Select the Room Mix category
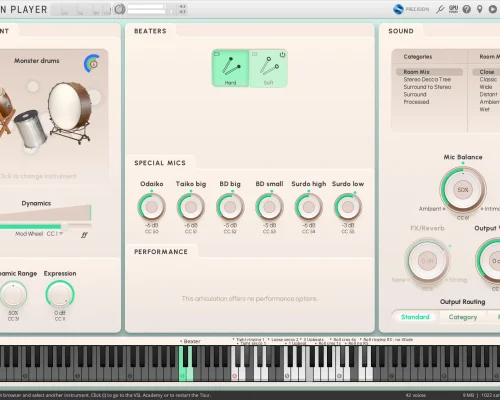The height and width of the screenshot is (400, 500). 429,72
